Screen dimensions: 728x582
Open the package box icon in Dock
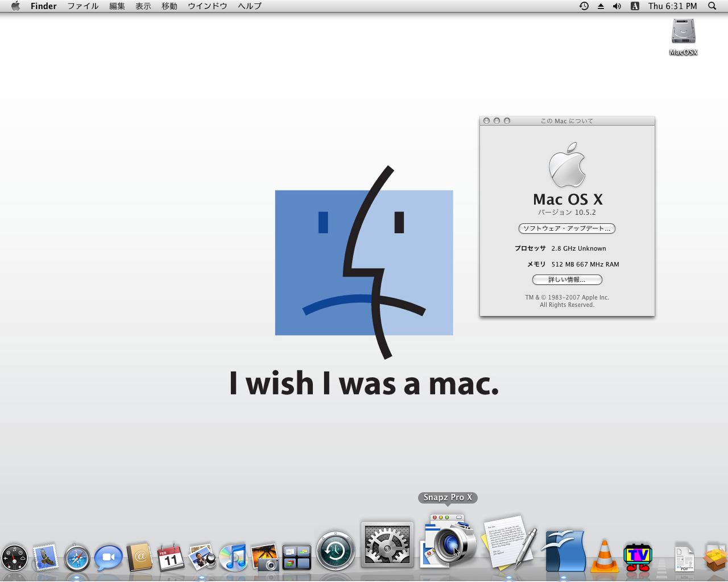click(715, 557)
